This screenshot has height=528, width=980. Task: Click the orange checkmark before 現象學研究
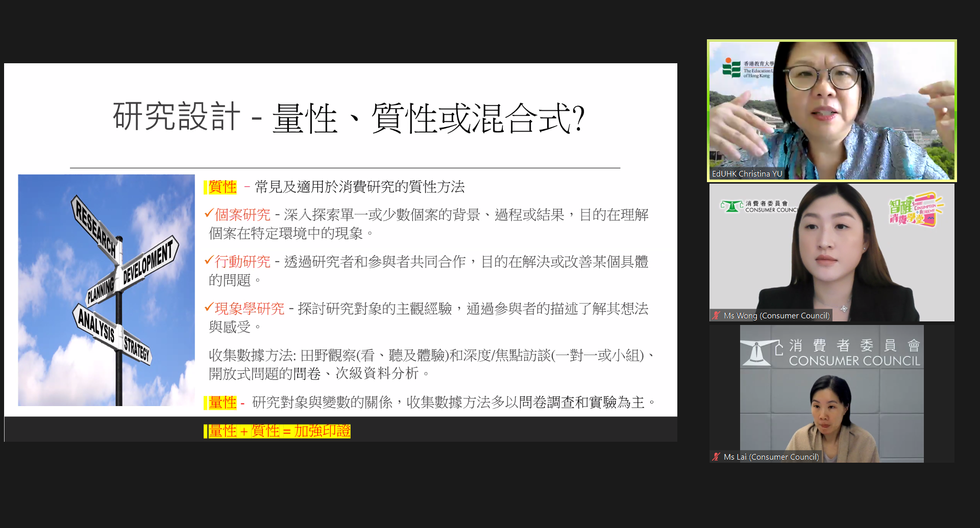209,307
